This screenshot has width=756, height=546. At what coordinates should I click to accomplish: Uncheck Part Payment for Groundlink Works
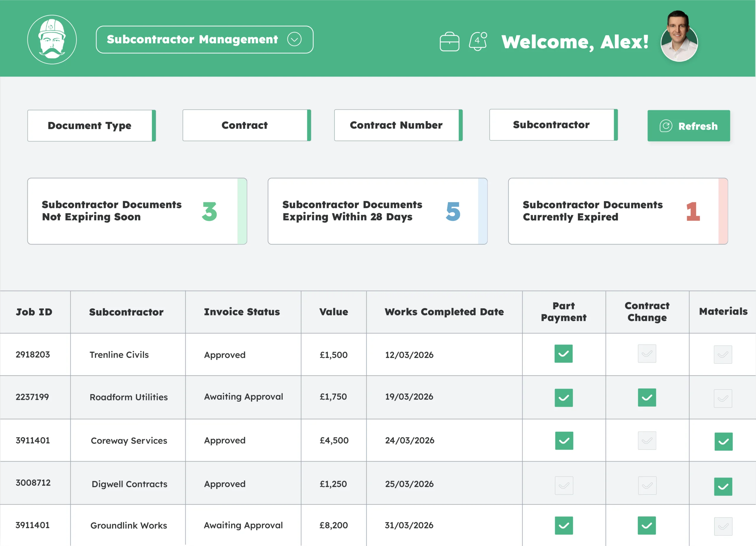click(564, 525)
